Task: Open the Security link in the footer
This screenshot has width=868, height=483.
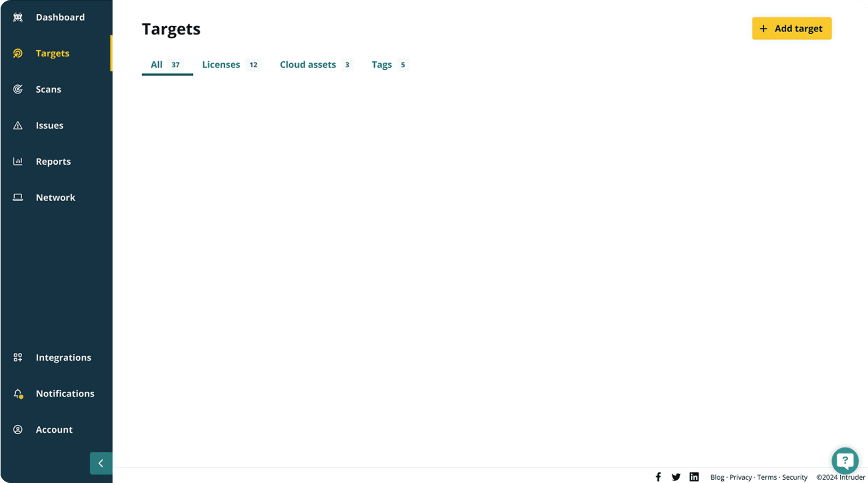Action: coord(795,477)
